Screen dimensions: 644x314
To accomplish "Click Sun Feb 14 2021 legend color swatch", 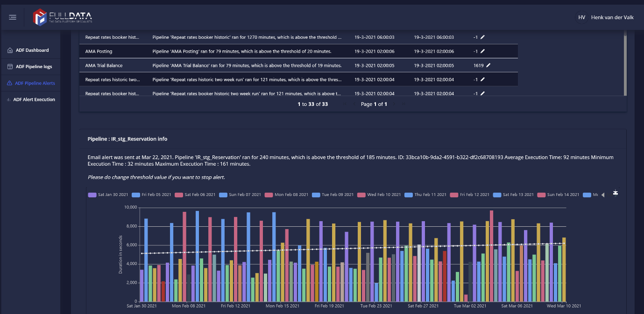I will pos(541,195).
